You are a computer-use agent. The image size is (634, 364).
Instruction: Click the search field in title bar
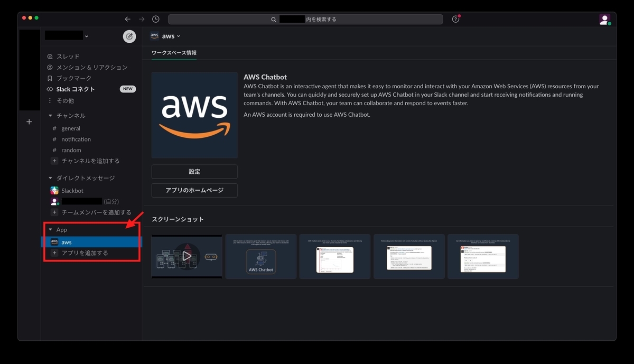point(305,19)
